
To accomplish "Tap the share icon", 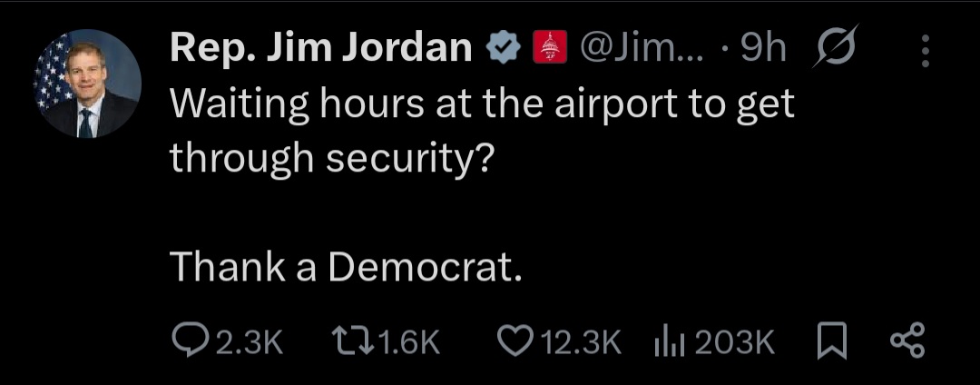I will (x=906, y=341).
